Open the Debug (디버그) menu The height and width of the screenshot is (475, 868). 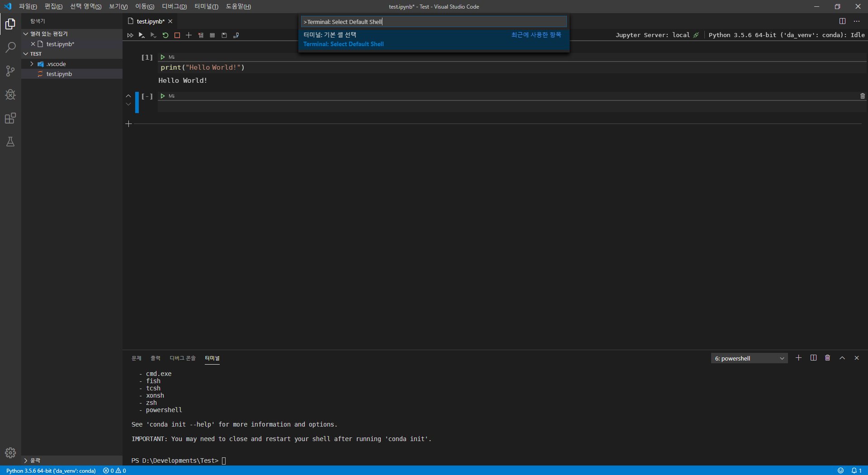(x=175, y=6)
